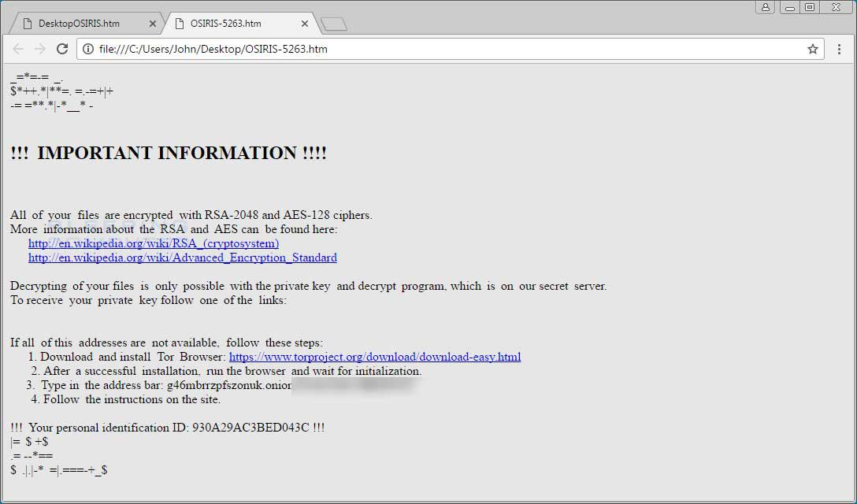Minimize the Chrome window
Image resolution: width=857 pixels, height=504 pixels.
(x=789, y=7)
